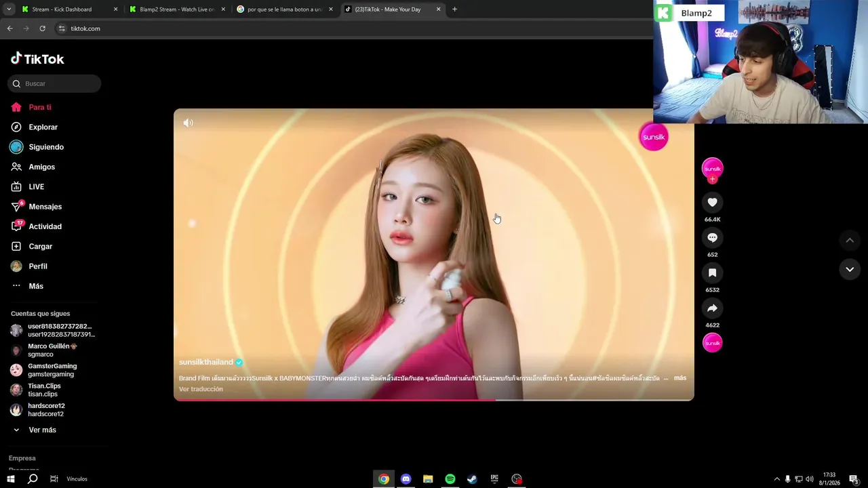Click the TikTok logo
The height and width of the screenshot is (488, 868).
tap(37, 59)
